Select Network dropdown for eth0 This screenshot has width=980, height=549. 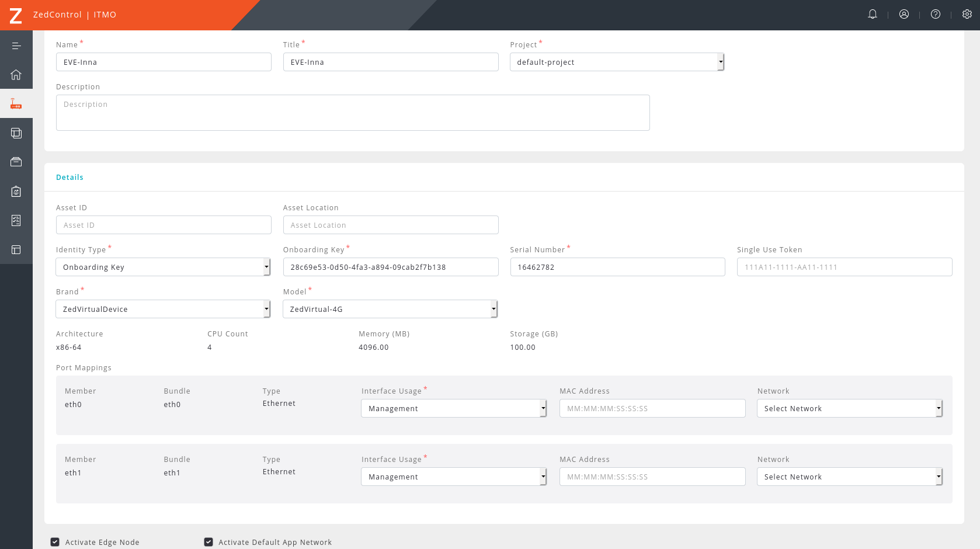click(x=850, y=408)
